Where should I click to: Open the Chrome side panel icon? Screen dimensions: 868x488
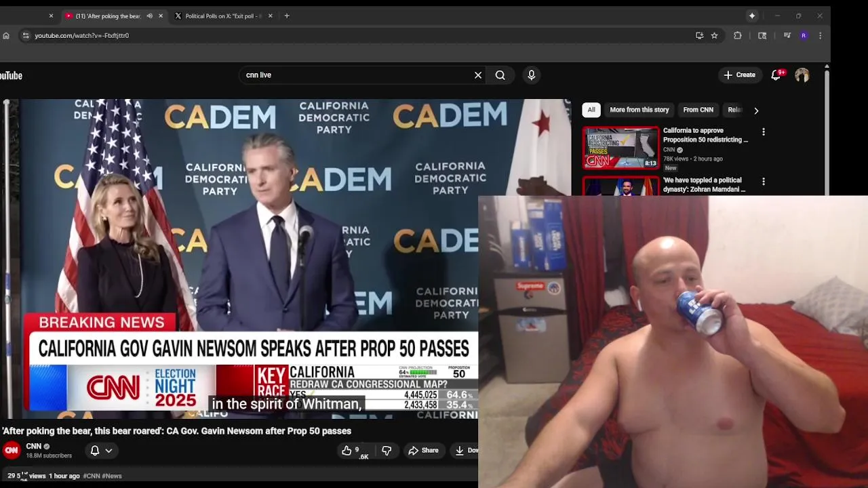tap(762, 35)
